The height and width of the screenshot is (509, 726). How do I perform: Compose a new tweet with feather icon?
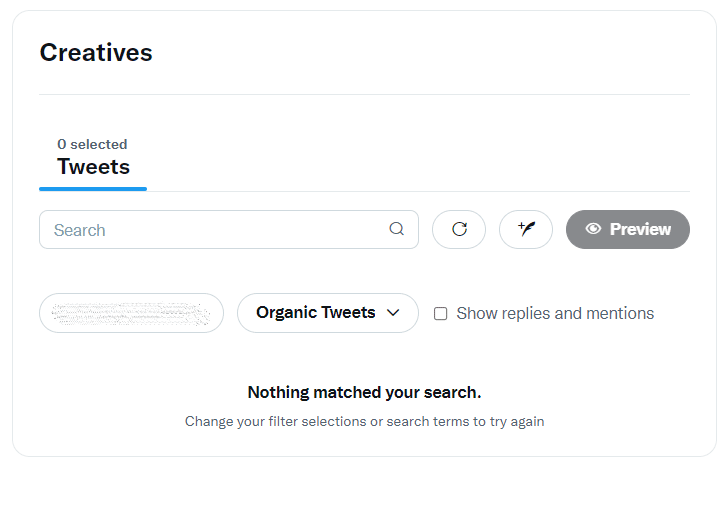(x=526, y=229)
